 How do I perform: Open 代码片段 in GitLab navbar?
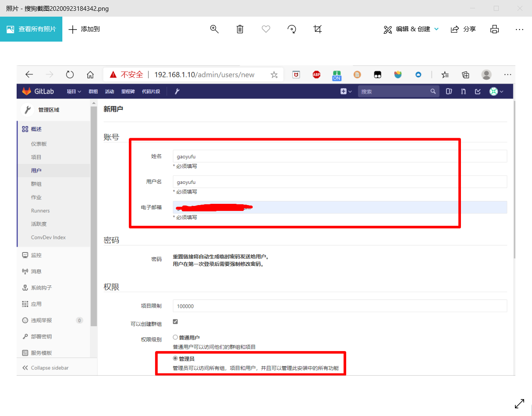coord(151,92)
